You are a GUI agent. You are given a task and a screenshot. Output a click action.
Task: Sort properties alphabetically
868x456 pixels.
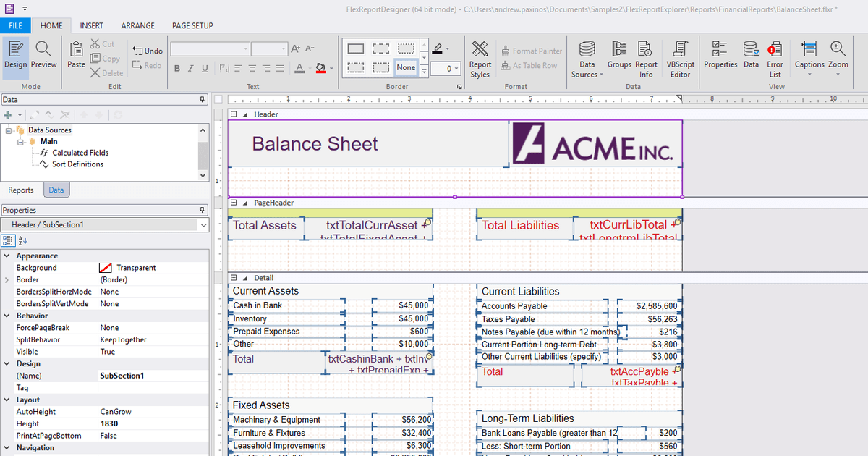[22, 240]
